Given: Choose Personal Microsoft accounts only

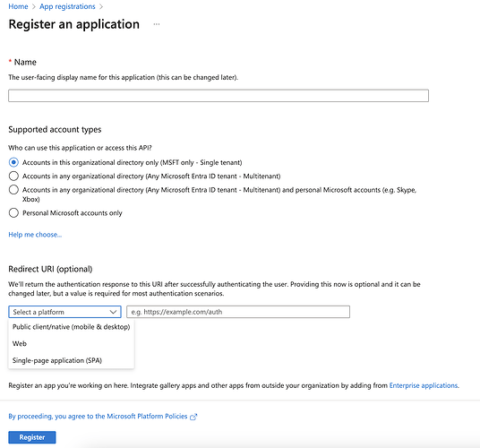Looking at the screenshot, I should [x=13, y=213].
